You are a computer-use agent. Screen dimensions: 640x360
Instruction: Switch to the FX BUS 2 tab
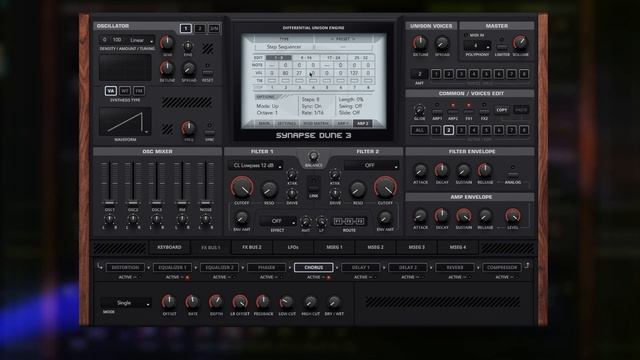click(252, 247)
